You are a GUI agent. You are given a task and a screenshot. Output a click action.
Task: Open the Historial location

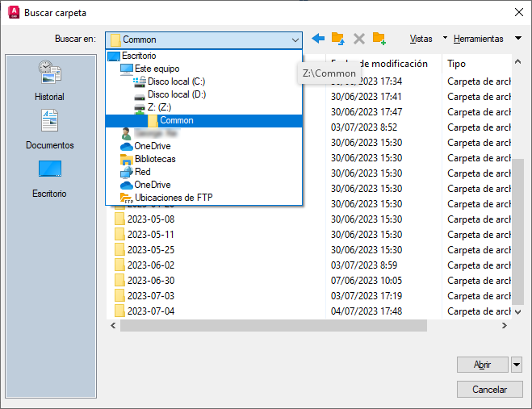point(49,81)
